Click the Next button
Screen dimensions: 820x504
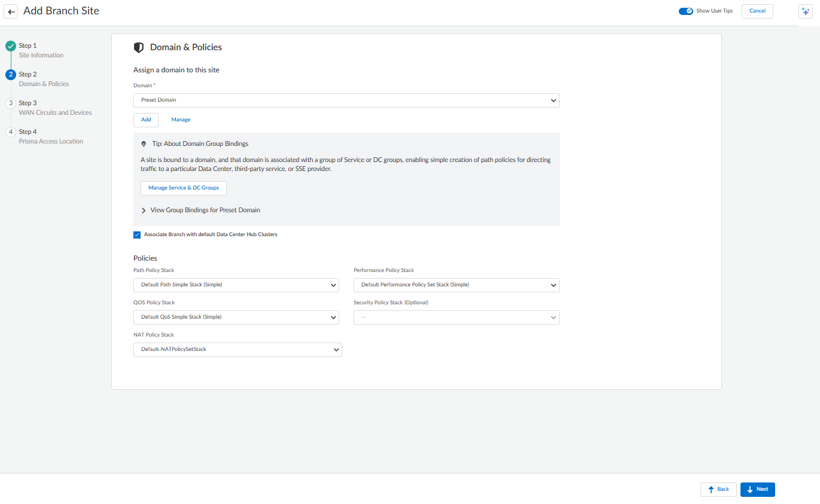click(757, 489)
